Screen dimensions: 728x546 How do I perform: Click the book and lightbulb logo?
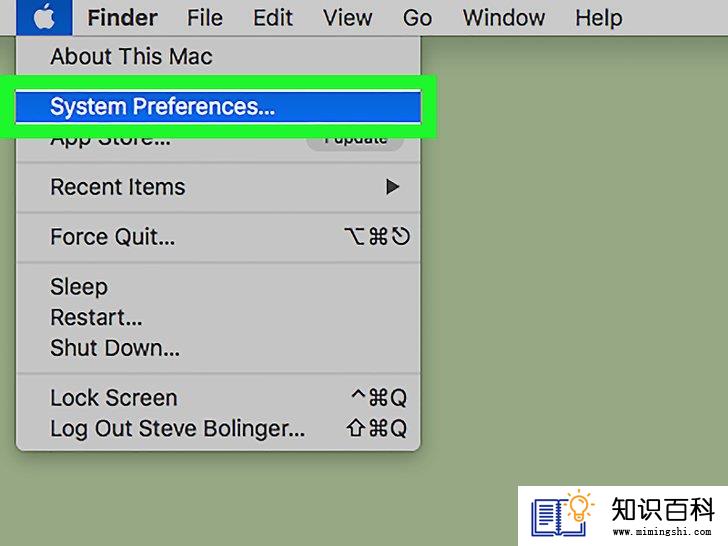click(x=563, y=513)
